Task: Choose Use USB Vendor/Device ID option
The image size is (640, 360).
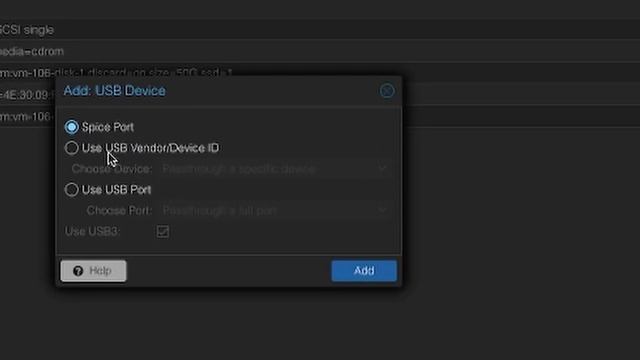Action: point(71,148)
